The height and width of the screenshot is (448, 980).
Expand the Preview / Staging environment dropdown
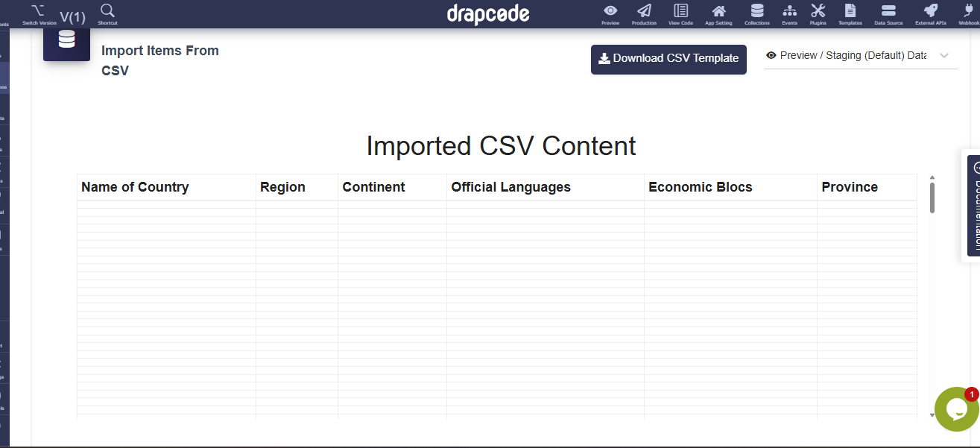(x=861, y=56)
